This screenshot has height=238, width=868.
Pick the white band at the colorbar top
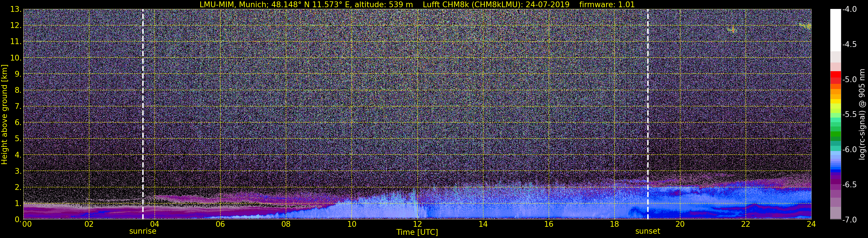pyautogui.click(x=835, y=30)
